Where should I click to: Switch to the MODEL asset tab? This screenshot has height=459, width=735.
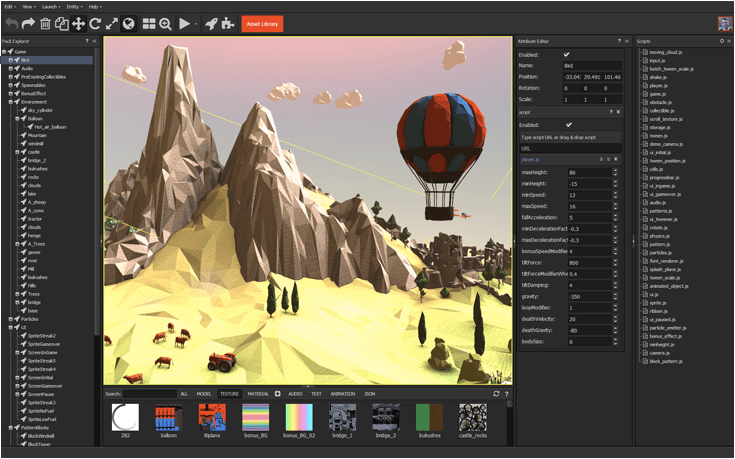(203, 394)
